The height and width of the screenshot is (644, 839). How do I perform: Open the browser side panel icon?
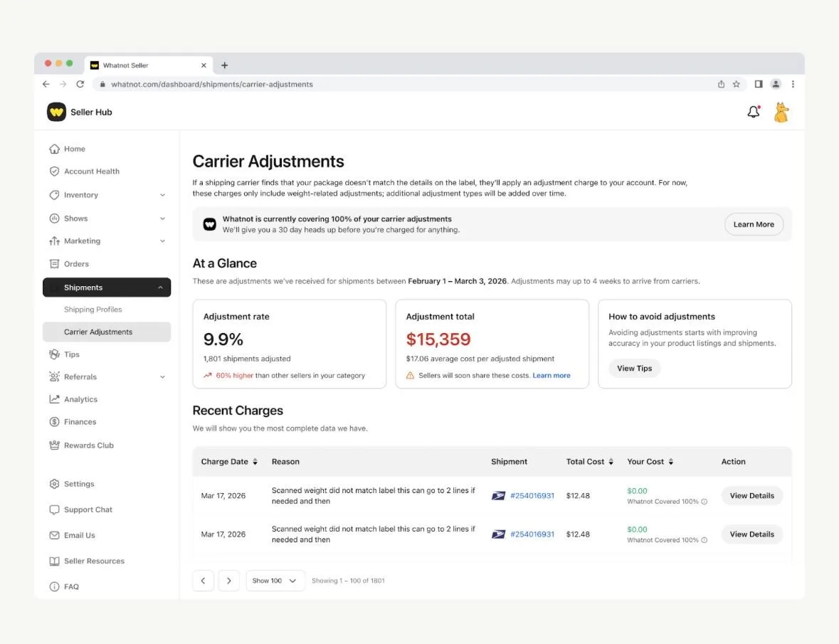click(x=758, y=84)
